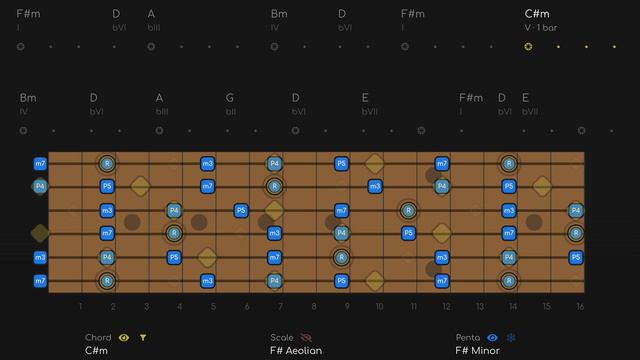Screen dimensions: 640x360
Task: Show the hidden Scale with the crossed eye
Action: (x=306, y=338)
